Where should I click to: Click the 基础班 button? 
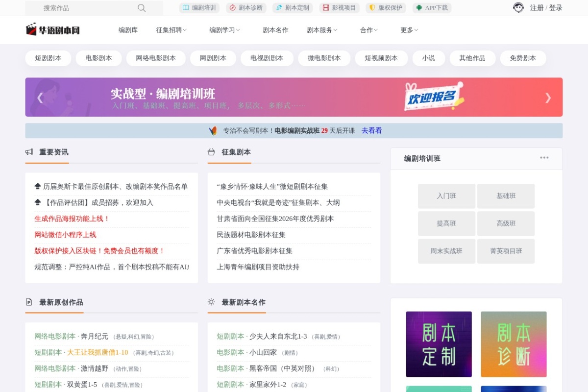click(506, 196)
